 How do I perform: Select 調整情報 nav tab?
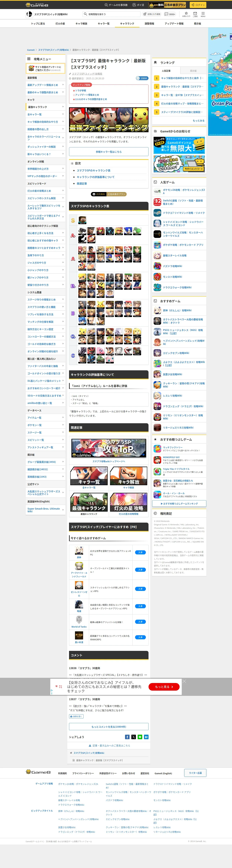click(149, 24)
